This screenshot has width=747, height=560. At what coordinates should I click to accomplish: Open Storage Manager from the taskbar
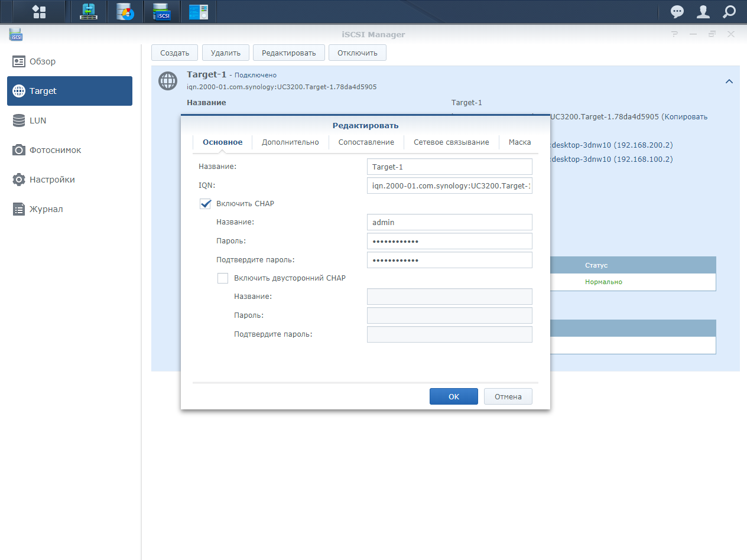pos(125,12)
